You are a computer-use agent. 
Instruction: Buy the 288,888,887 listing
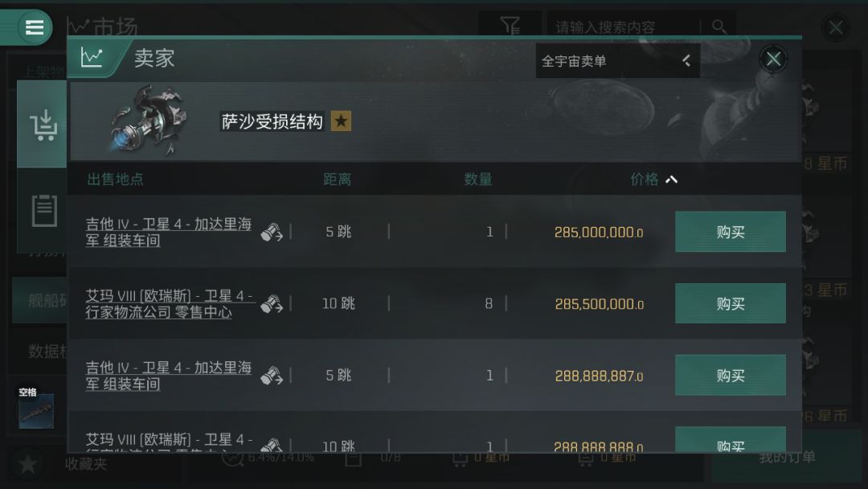pyautogui.click(x=730, y=376)
